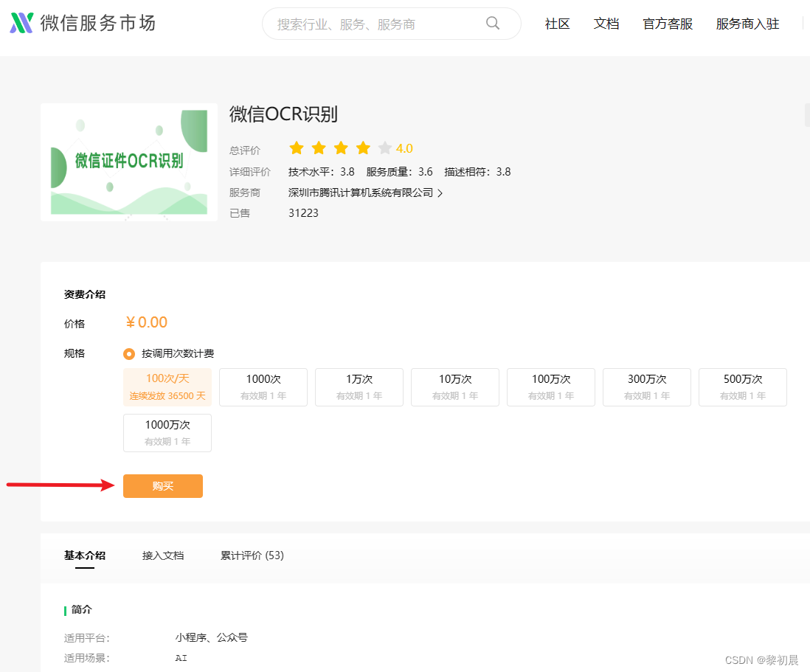The height and width of the screenshot is (672, 810).
Task: Click the 技术水平: 3.8 text
Action: point(322,171)
